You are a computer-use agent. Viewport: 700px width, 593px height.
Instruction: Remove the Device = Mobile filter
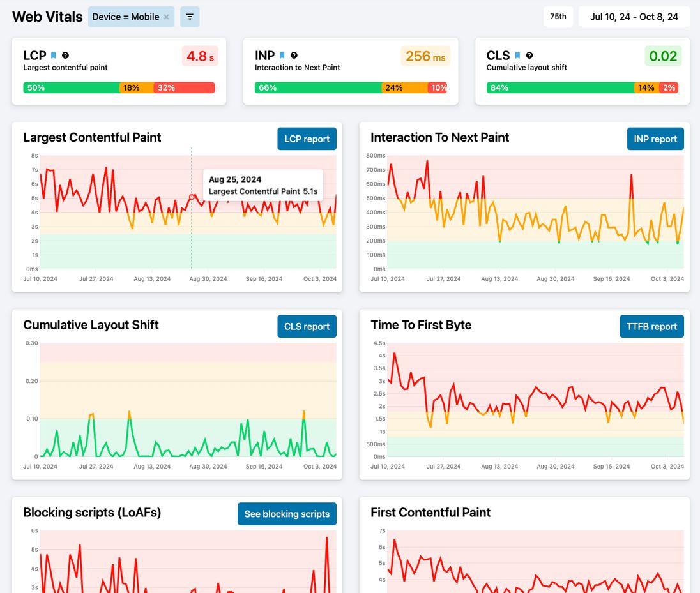167,17
